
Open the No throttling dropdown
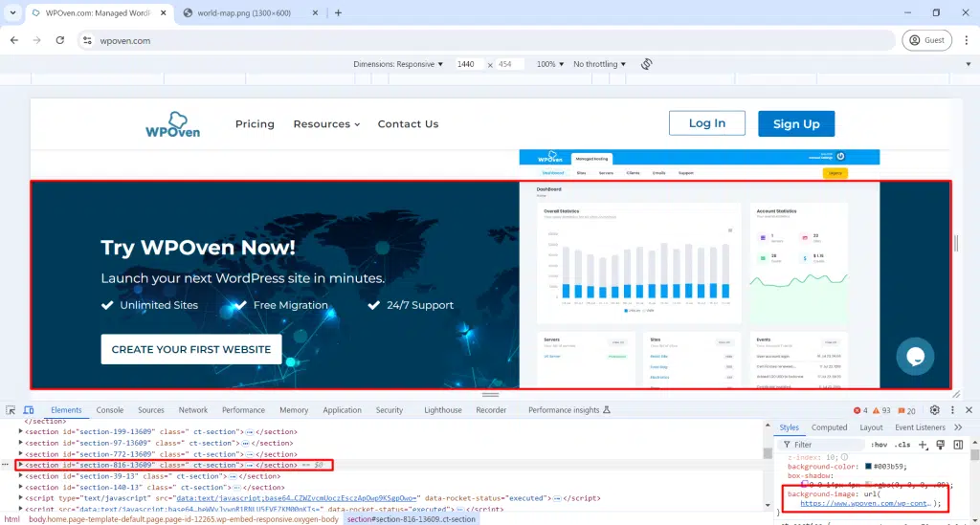click(x=599, y=64)
